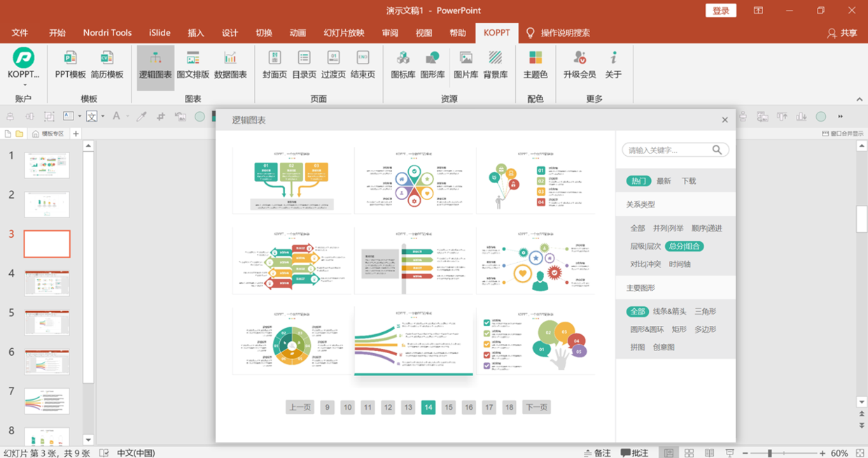Open the 图文排版 layout tool

point(192,64)
